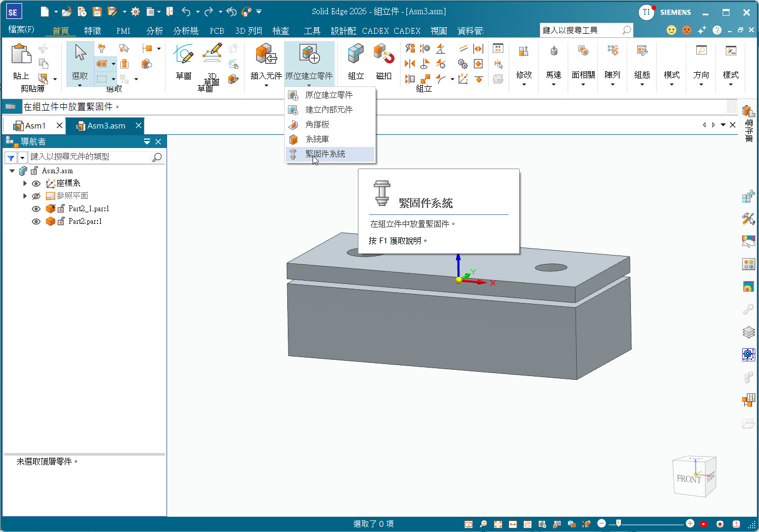759x532 pixels.
Task: Open the 檢查 ribbon tab
Action: pos(280,31)
